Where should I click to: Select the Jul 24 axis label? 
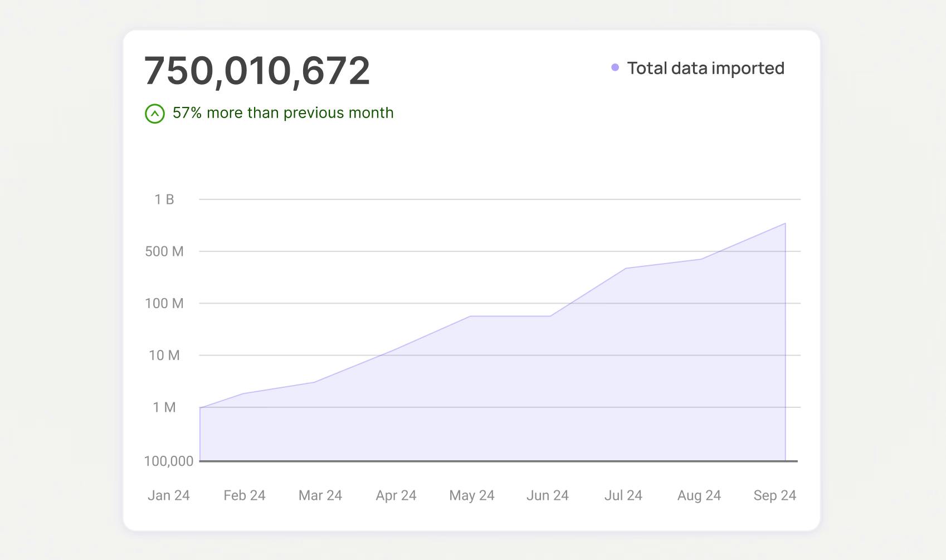point(623,495)
